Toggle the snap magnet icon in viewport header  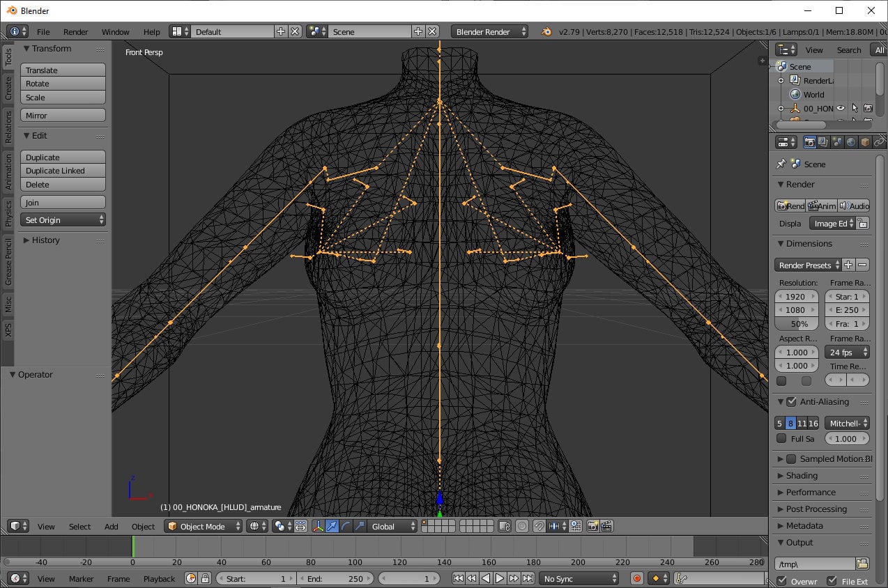(x=539, y=527)
